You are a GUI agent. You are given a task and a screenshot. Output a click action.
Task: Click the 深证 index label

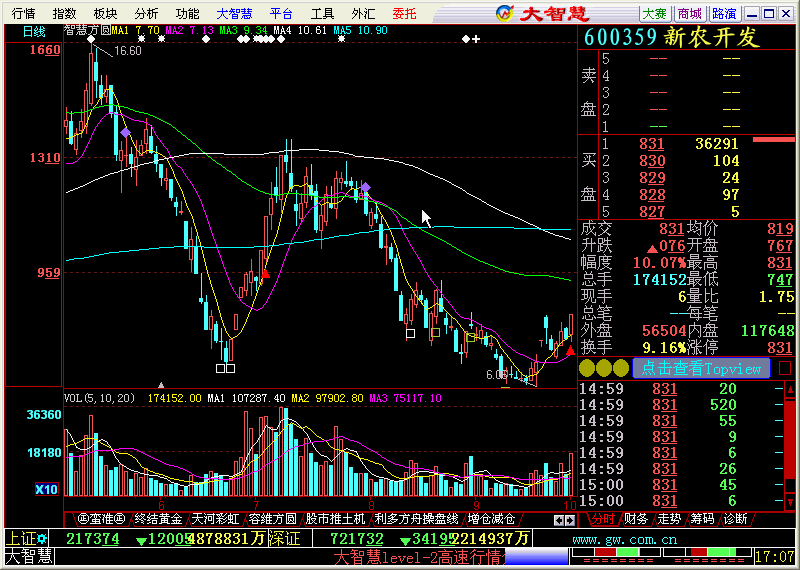click(x=284, y=538)
